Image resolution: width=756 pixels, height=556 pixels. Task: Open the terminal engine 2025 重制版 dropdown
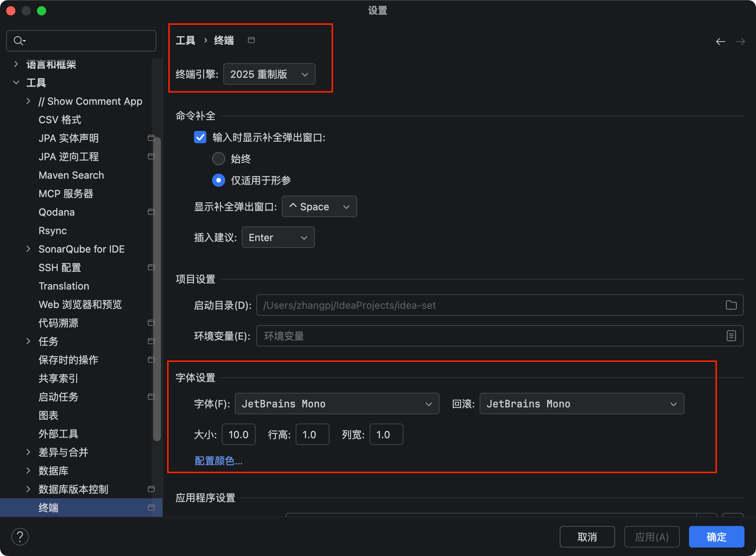269,74
